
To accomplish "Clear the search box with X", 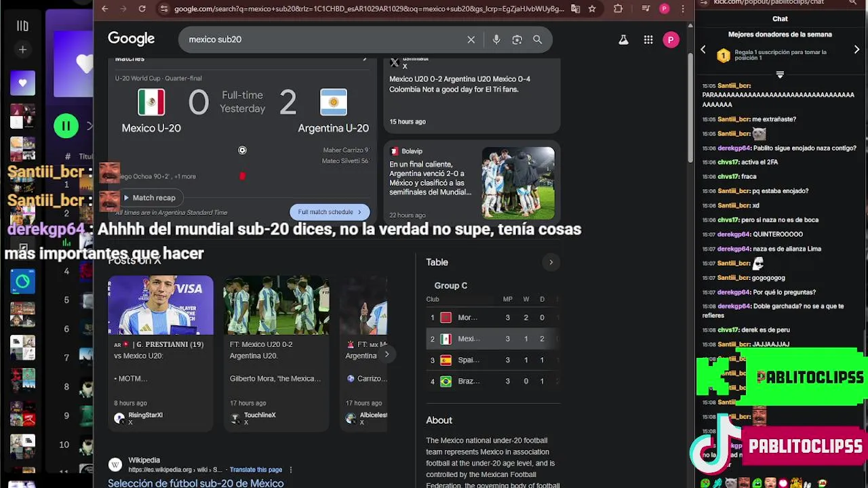I will 471,40.
